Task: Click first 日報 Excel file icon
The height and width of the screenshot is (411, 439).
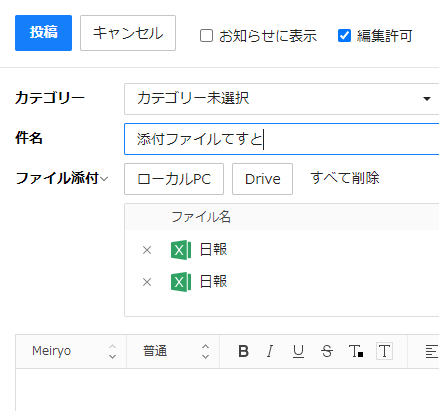Action: (x=181, y=250)
